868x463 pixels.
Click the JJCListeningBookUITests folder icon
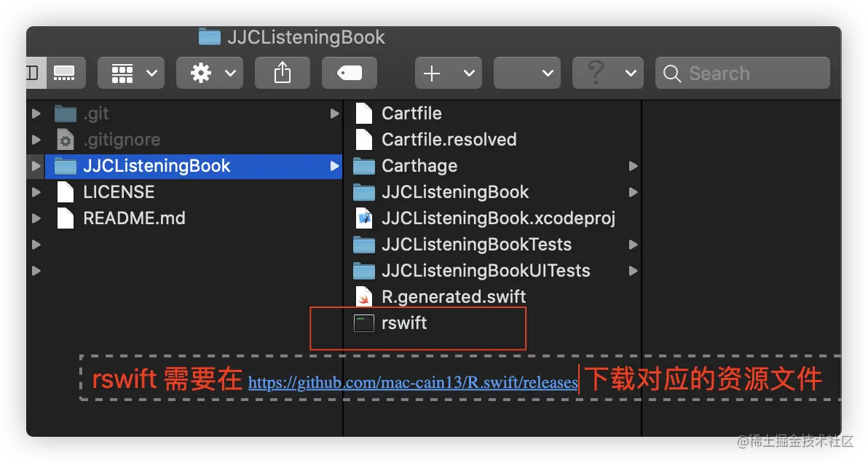[363, 271]
